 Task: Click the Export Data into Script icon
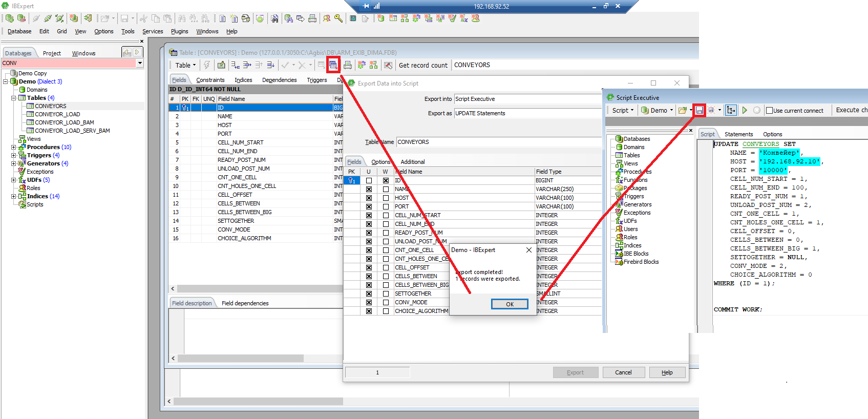pos(333,65)
